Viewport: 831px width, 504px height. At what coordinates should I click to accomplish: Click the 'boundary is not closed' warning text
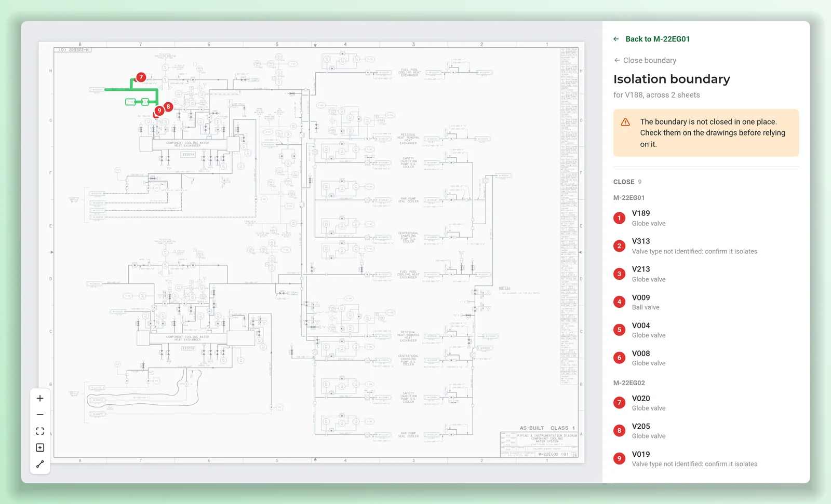(x=713, y=133)
